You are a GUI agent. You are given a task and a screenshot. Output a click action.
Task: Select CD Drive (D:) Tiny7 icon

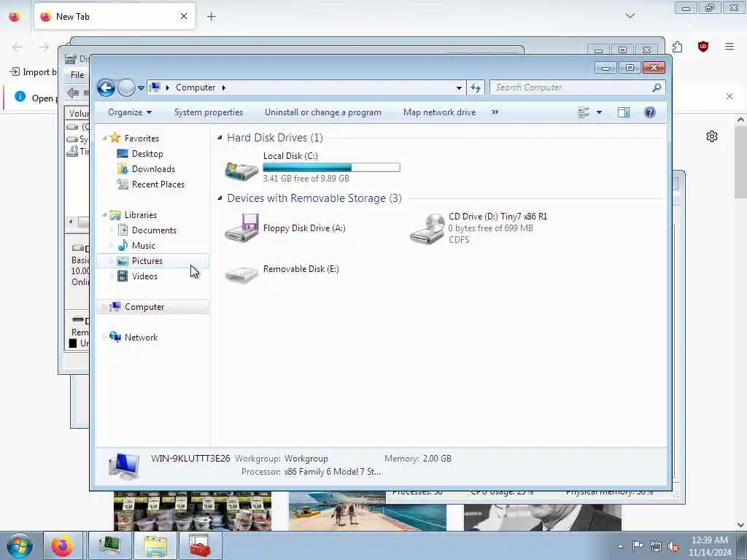427,228
